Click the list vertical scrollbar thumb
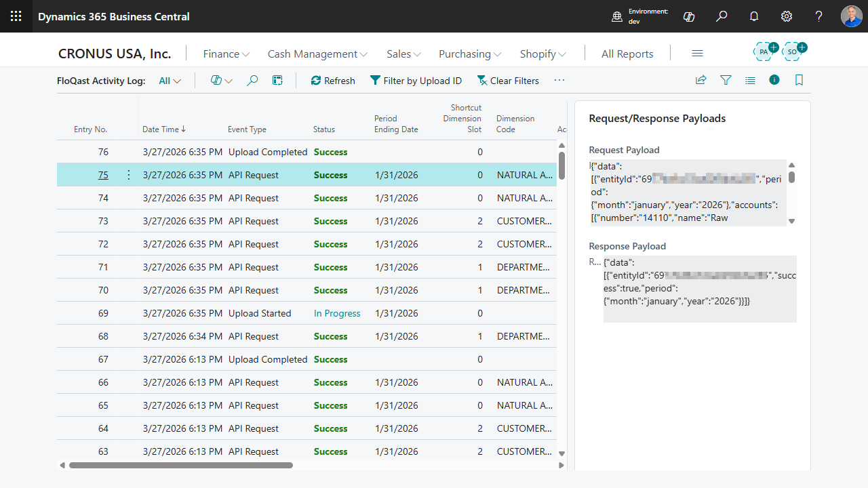This screenshot has height=488, width=868. [x=561, y=165]
